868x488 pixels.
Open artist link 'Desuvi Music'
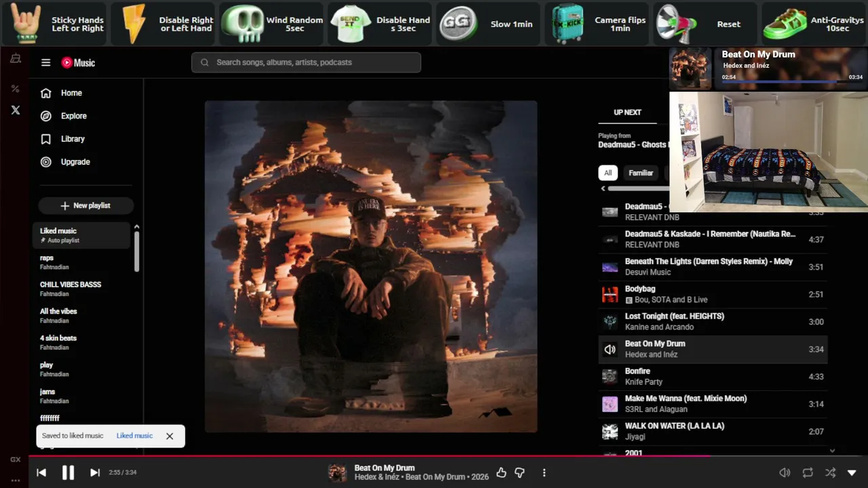pyautogui.click(x=648, y=272)
